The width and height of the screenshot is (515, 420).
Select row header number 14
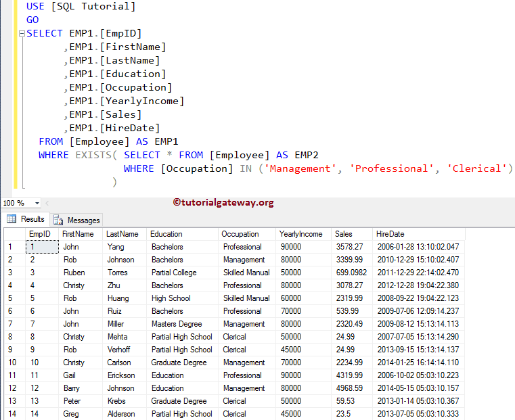(x=14, y=414)
